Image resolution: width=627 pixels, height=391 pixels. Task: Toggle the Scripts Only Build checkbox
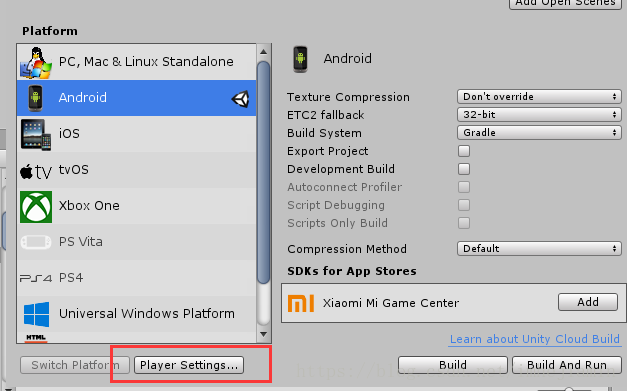(464, 223)
